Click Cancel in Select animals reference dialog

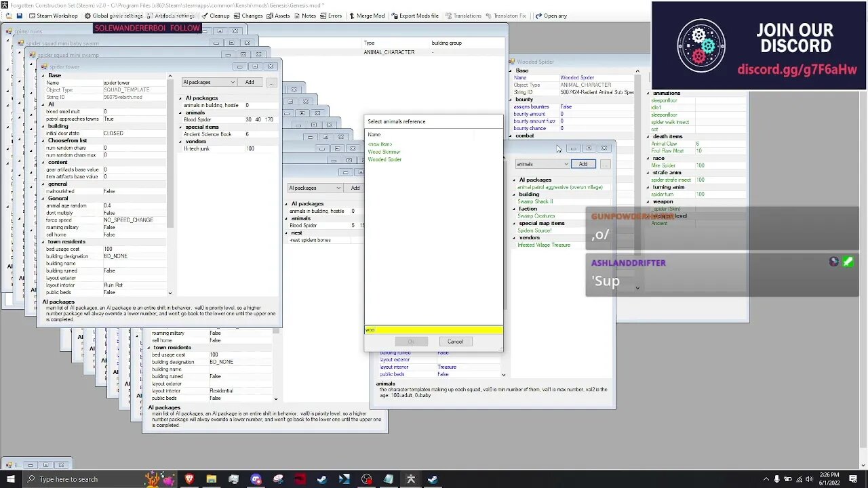[x=455, y=342]
